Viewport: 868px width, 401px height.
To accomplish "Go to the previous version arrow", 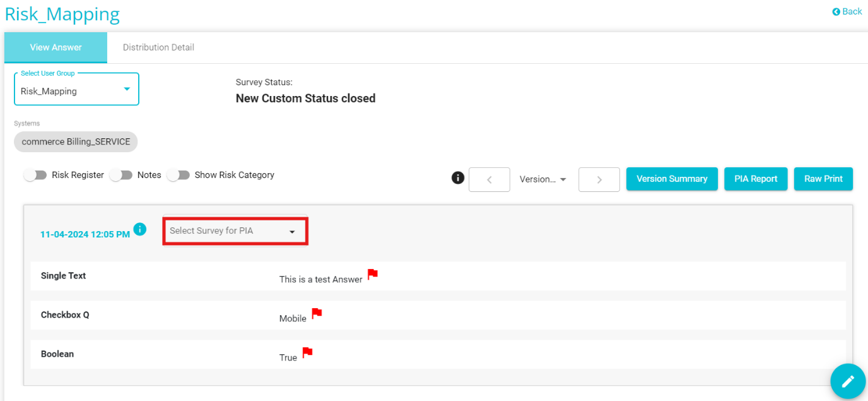I will tap(490, 179).
